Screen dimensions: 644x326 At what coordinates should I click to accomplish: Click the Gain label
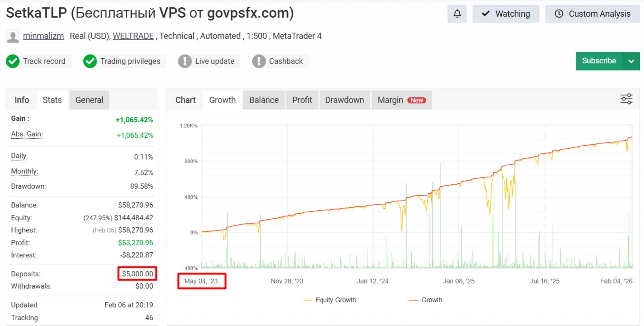point(20,119)
